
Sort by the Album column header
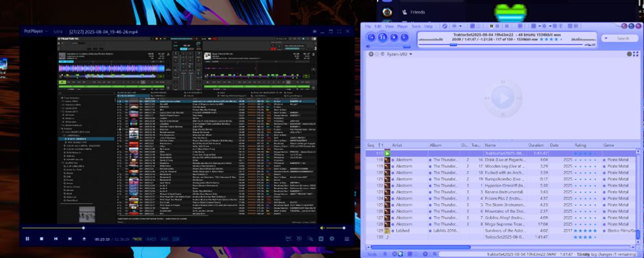pos(436,145)
